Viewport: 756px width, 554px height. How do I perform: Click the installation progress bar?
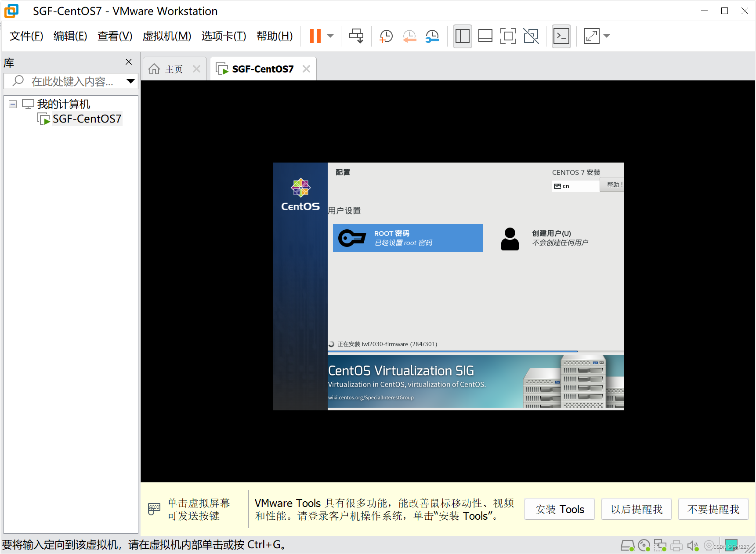click(476, 351)
